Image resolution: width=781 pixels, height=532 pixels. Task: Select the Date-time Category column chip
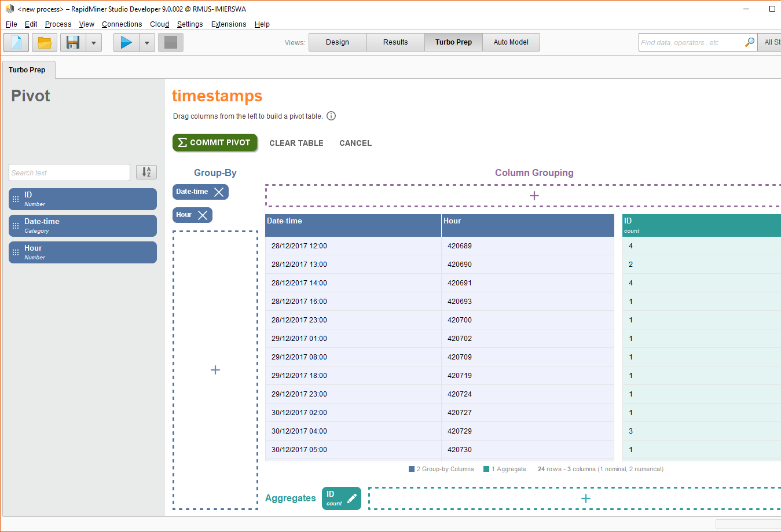(x=83, y=226)
